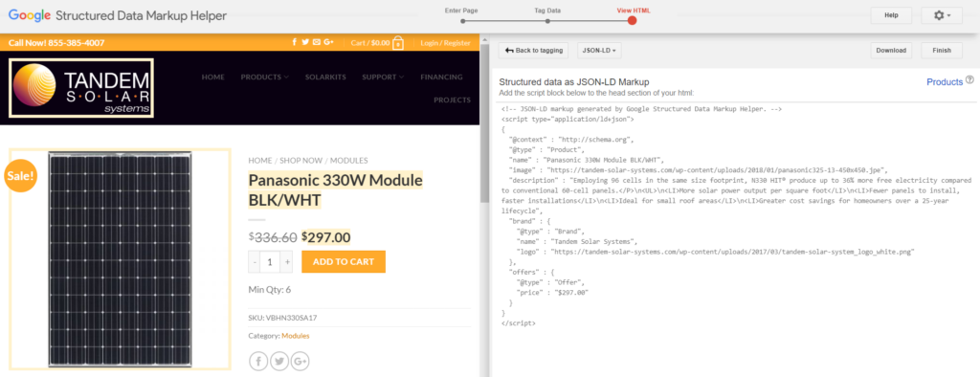Click the HOME breadcrumb link
Image resolution: width=980 pixels, height=377 pixels.
click(260, 161)
